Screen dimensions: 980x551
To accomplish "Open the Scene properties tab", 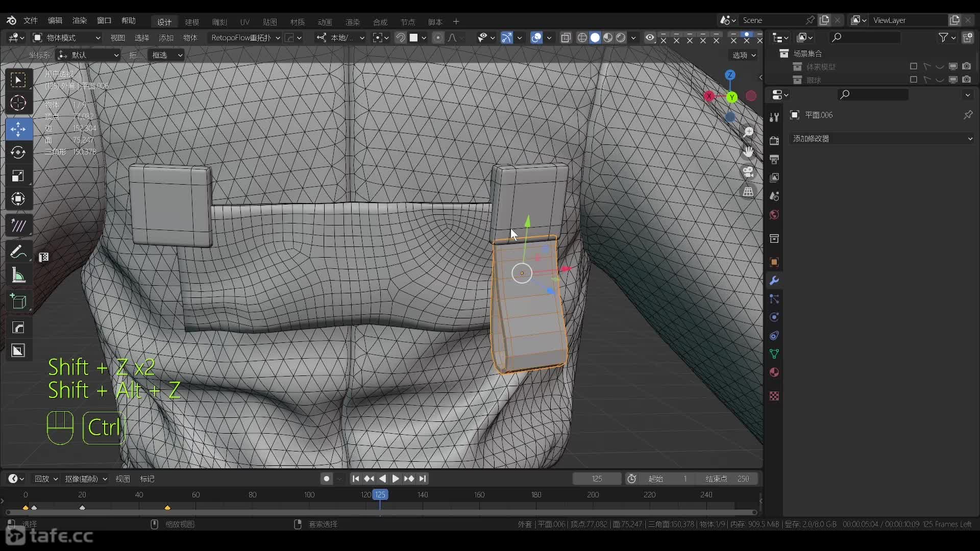I will pyautogui.click(x=774, y=196).
